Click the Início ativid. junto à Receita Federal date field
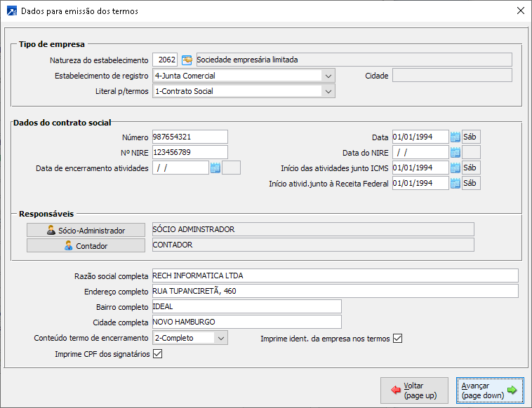This screenshot has height=408, width=532. click(420, 183)
